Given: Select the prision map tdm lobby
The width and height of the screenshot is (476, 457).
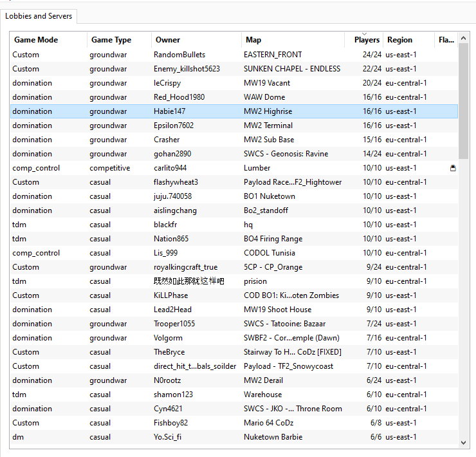Looking at the screenshot, I should 234,281.
